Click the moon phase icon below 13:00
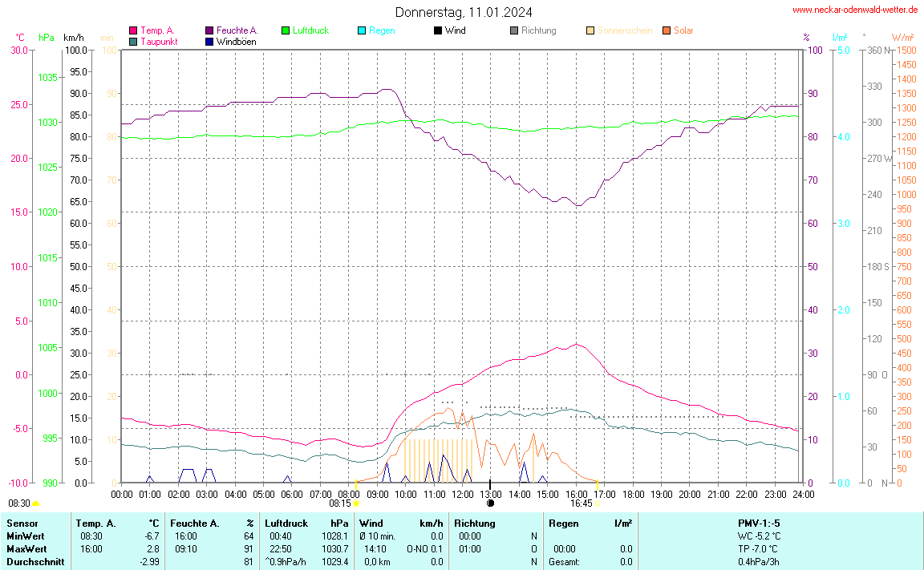Screen dimensions: 924x570 490,503
